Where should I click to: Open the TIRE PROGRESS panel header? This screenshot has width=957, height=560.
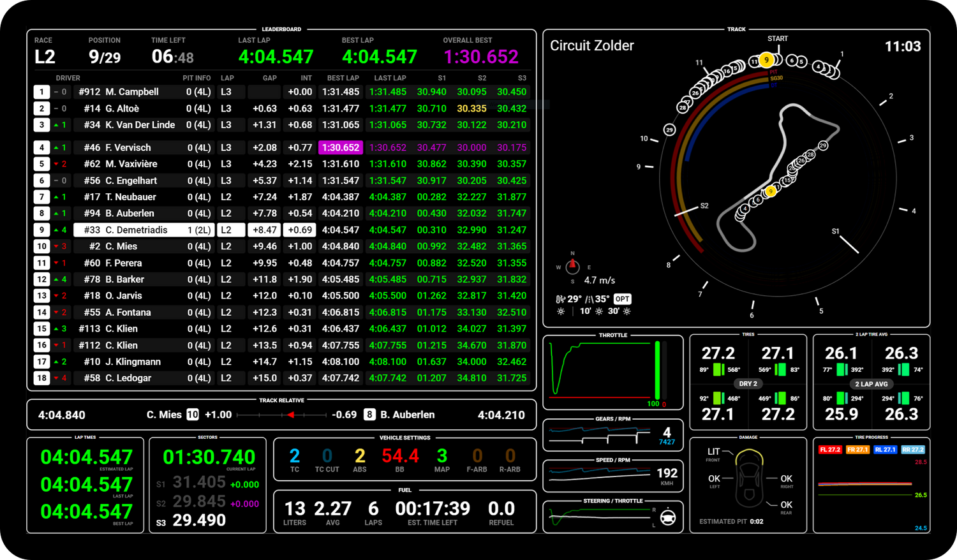click(x=872, y=438)
